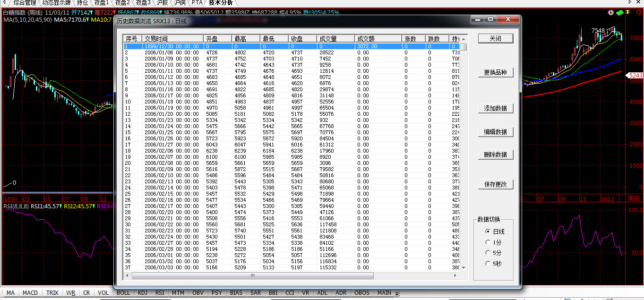The image size is (644, 300).
Task: Click the 添加数据 button
Action: coord(495,108)
